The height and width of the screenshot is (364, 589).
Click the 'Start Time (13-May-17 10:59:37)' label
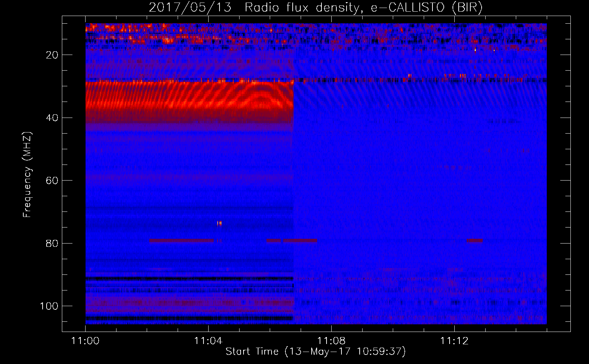(316, 352)
